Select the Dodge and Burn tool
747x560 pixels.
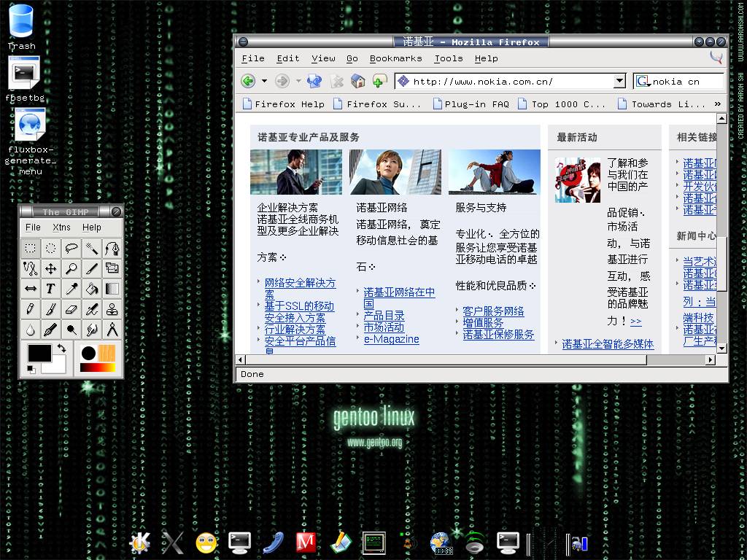point(71,330)
